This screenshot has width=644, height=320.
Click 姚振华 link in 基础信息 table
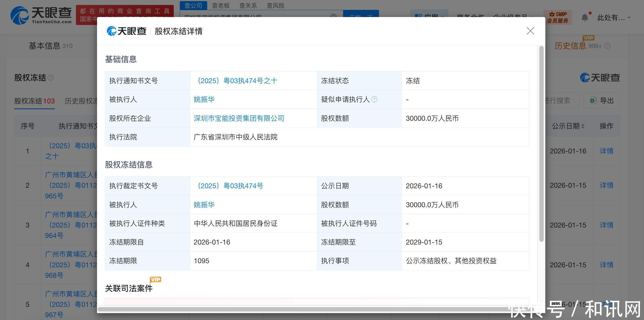pyautogui.click(x=204, y=99)
